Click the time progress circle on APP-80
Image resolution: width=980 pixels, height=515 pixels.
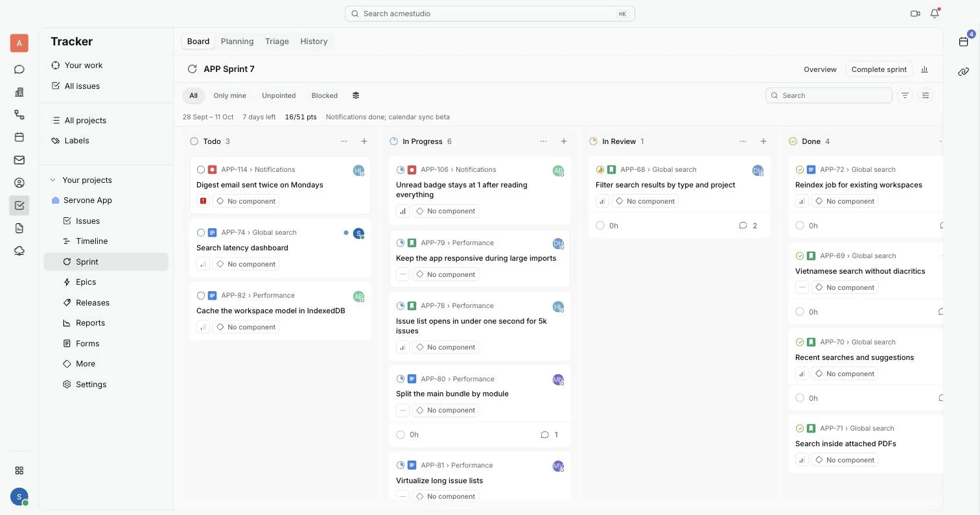pyautogui.click(x=401, y=435)
